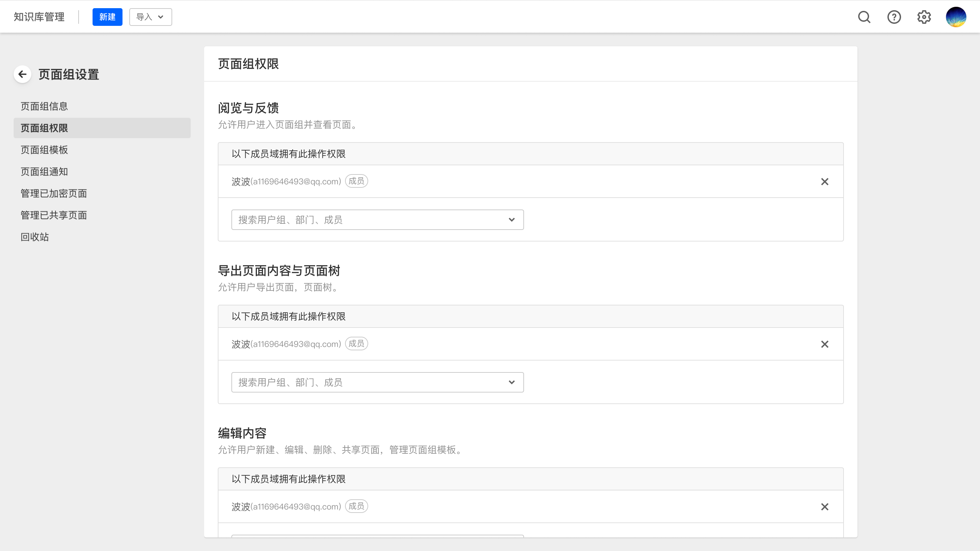Click the user avatar in top right
The height and width of the screenshot is (551, 980).
tap(955, 17)
